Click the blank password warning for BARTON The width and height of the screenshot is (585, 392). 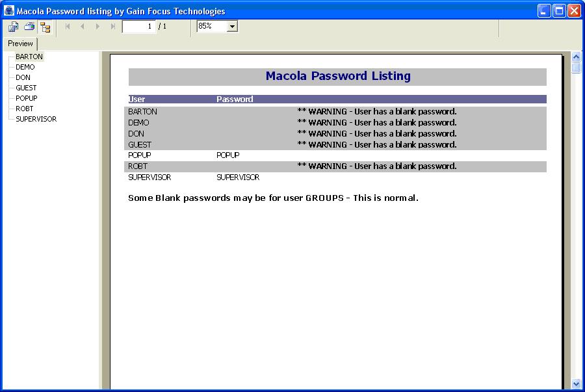(377, 112)
